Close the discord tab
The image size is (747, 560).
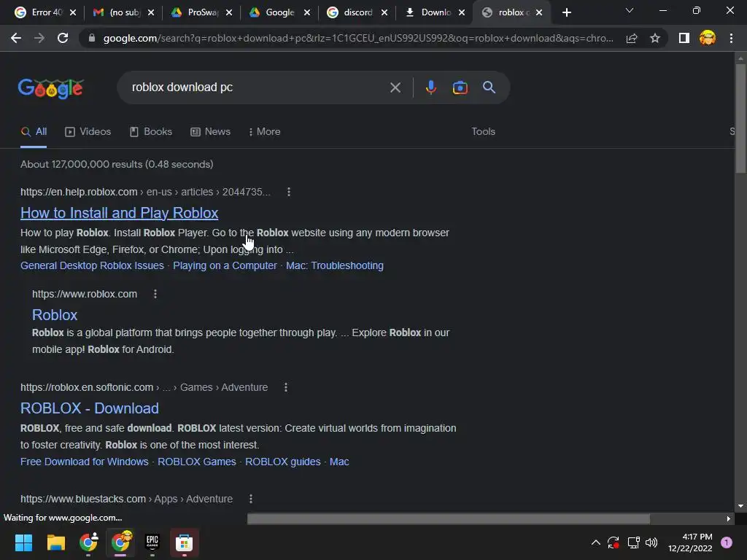tap(384, 13)
